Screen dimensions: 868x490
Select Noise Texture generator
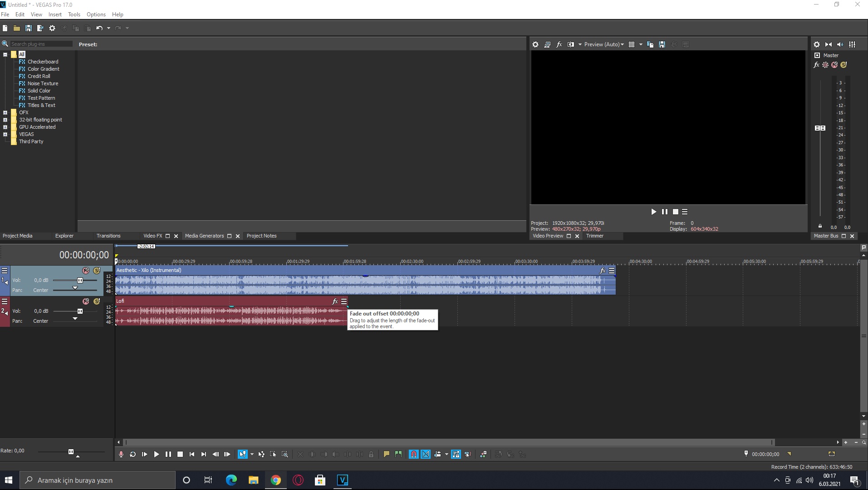click(43, 83)
